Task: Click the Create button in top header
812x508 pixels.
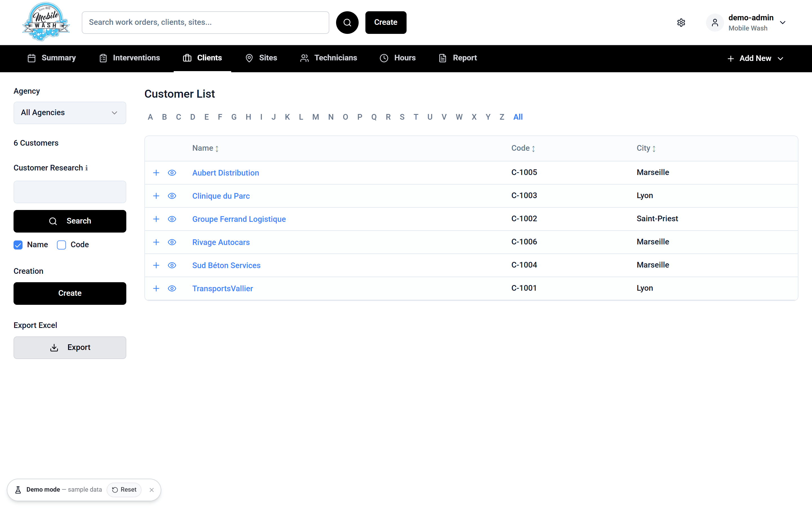Action: [385, 23]
